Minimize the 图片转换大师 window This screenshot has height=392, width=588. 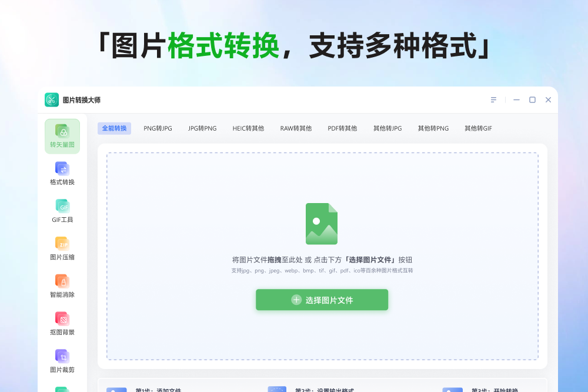516,100
